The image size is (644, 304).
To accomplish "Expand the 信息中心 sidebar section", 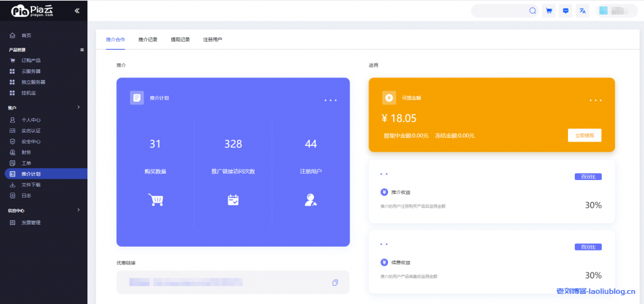I will click(x=78, y=210).
